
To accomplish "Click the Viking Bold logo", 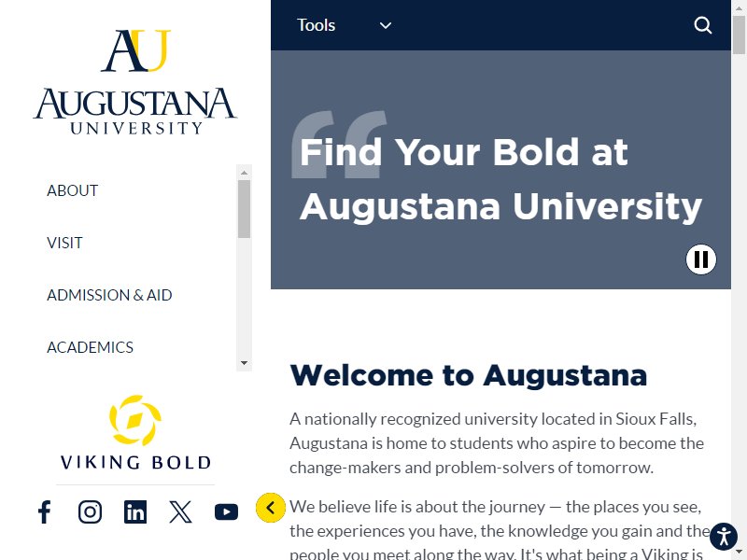I will 135,433.
